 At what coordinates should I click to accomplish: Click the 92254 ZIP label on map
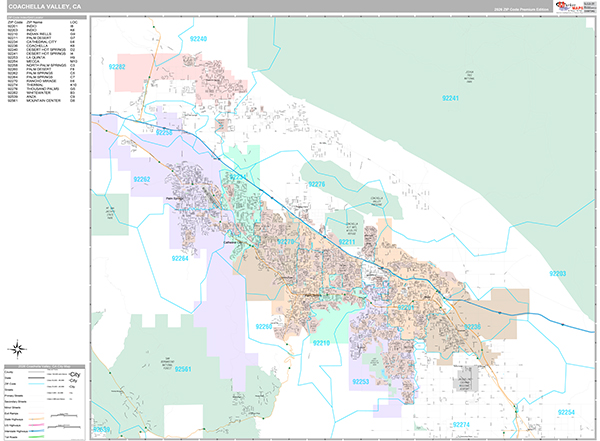click(566, 412)
